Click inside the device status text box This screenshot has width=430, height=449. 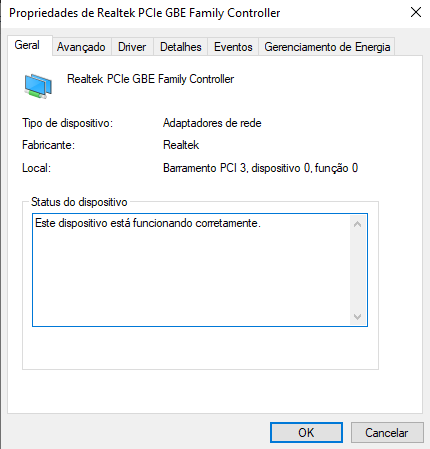192,270
